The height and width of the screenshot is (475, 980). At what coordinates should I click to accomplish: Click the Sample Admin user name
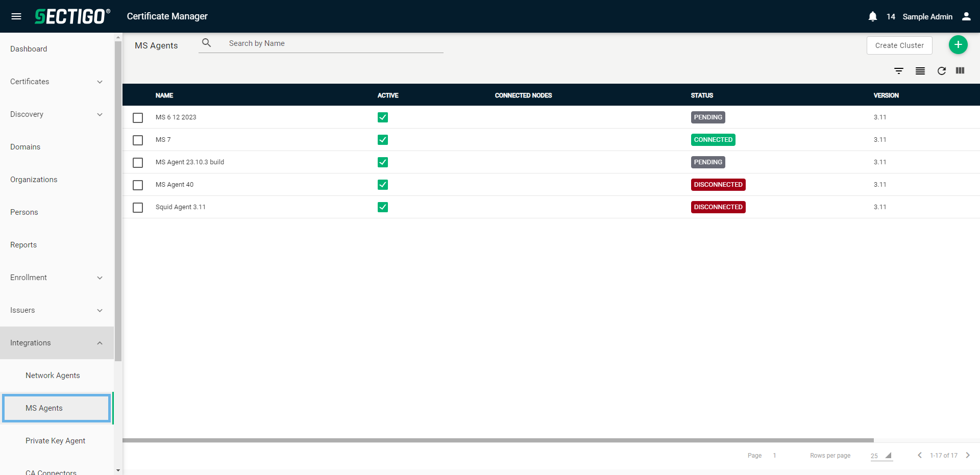point(927,16)
